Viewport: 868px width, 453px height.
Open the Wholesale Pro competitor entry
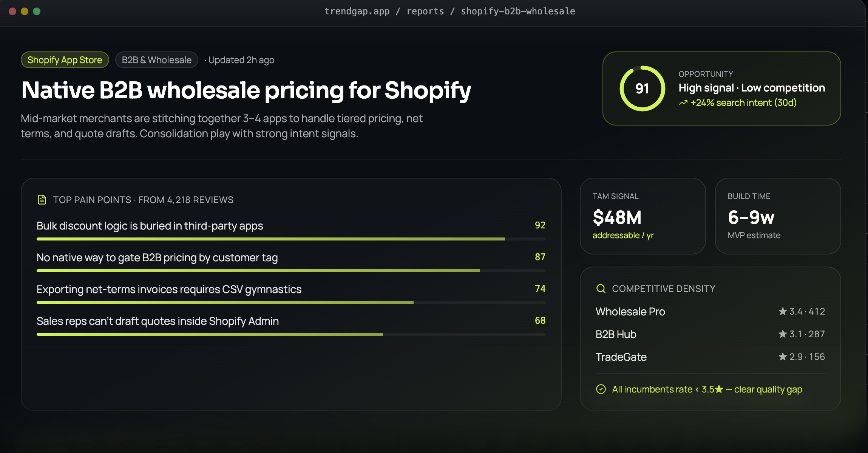click(x=710, y=312)
